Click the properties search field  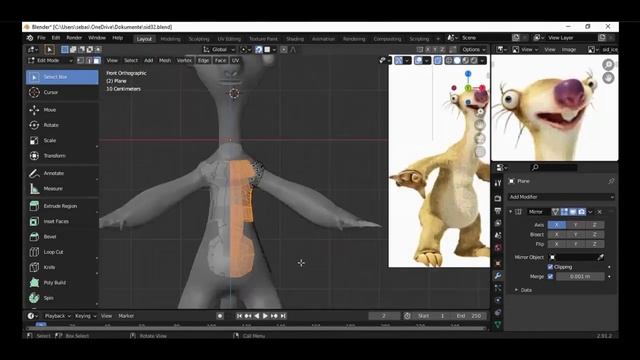[553, 167]
